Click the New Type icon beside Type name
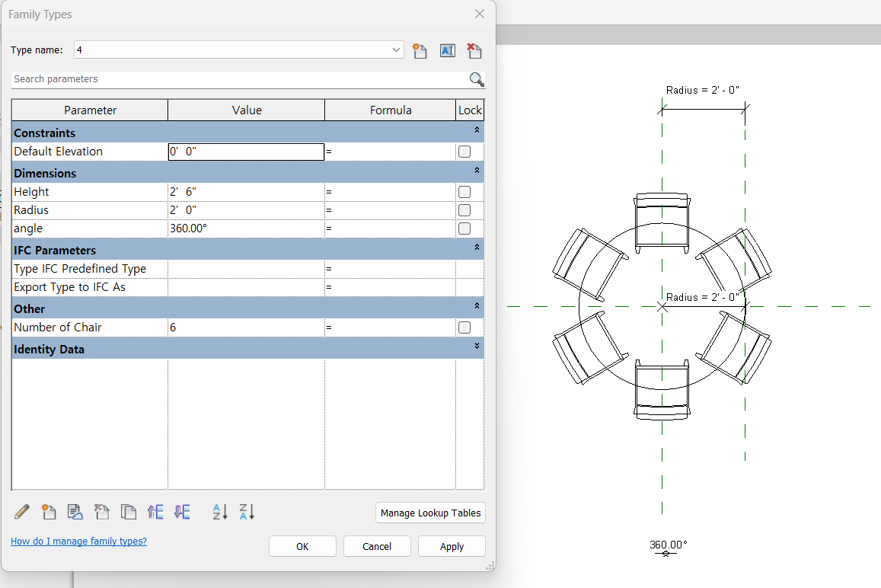Screen dimensions: 881x588 click(x=420, y=50)
